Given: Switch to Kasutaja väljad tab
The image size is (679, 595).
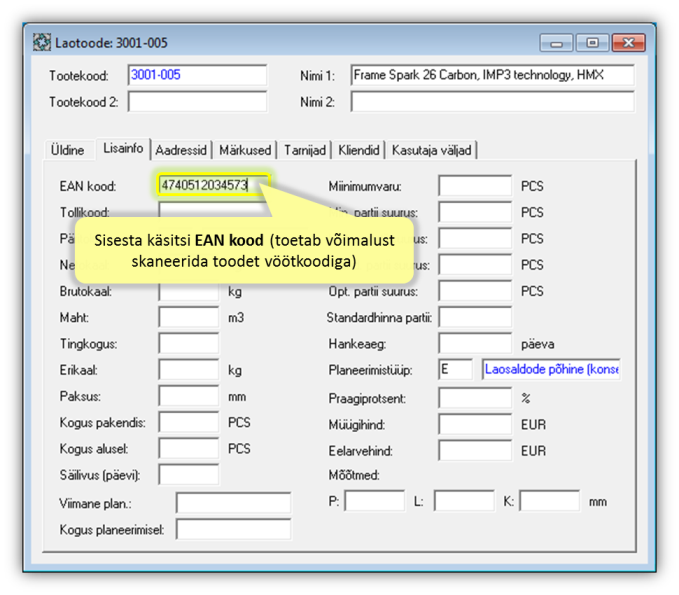Looking at the screenshot, I should click(x=431, y=150).
